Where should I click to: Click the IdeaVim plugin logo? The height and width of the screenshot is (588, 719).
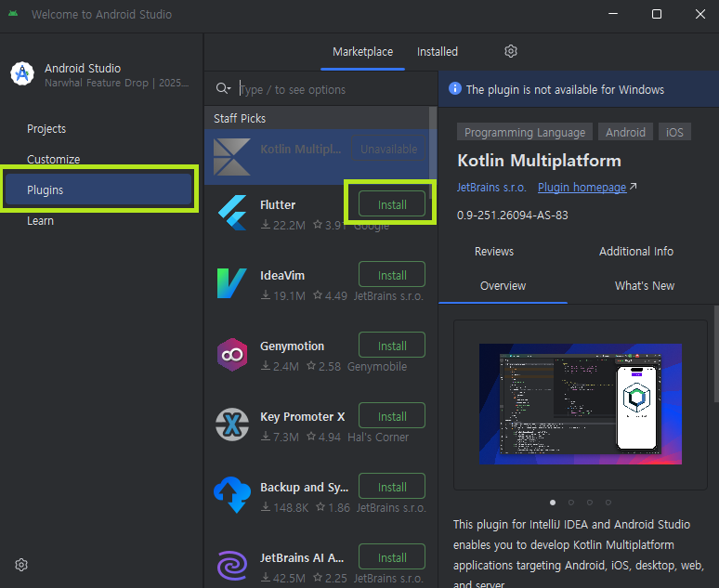point(231,283)
